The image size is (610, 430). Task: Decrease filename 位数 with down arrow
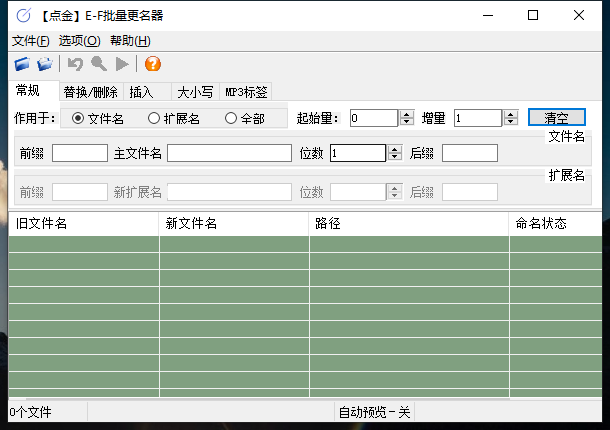pos(394,157)
